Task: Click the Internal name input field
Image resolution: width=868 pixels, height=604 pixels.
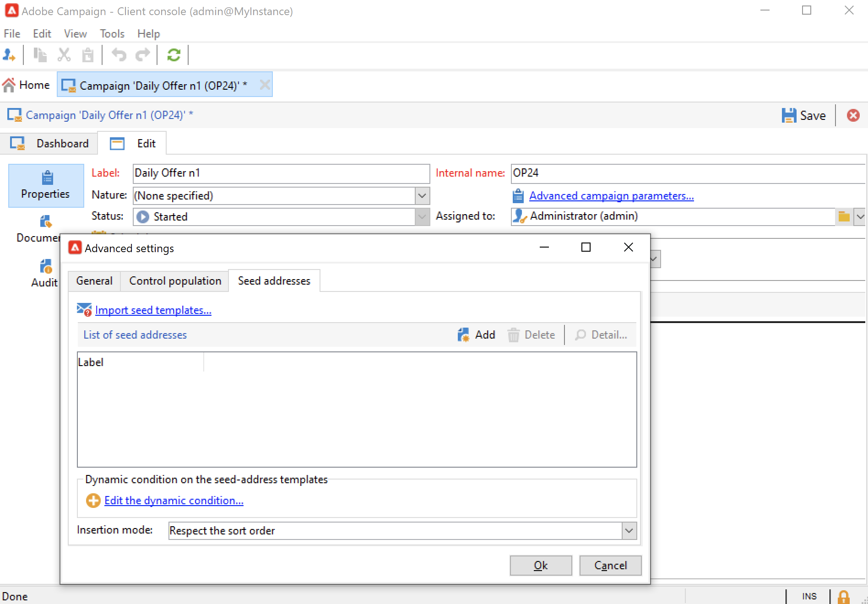Action: click(688, 173)
